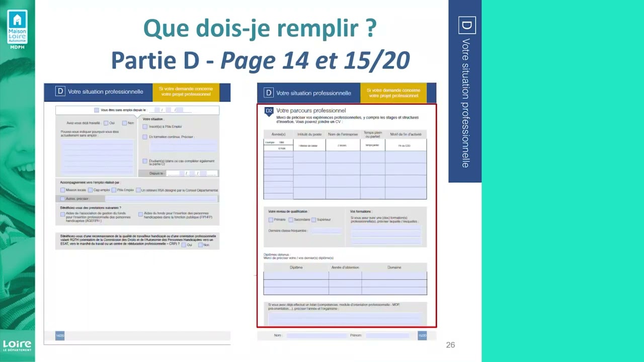Click the 'Vos formations :' label
The width and height of the screenshot is (644, 362).
click(x=361, y=212)
